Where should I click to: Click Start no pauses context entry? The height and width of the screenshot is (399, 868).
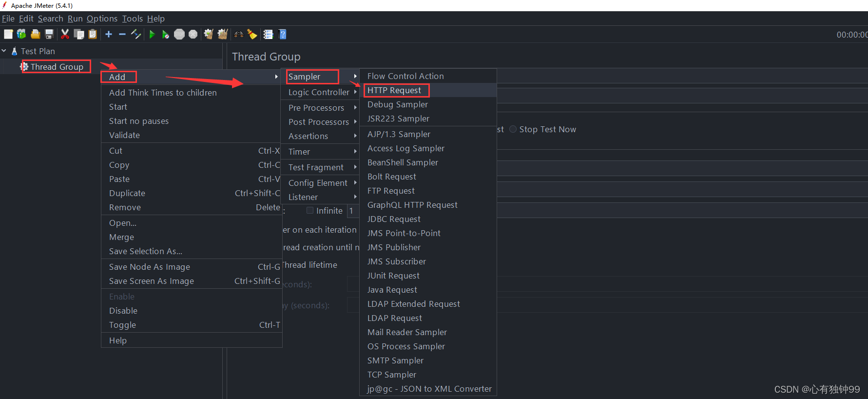coord(192,121)
